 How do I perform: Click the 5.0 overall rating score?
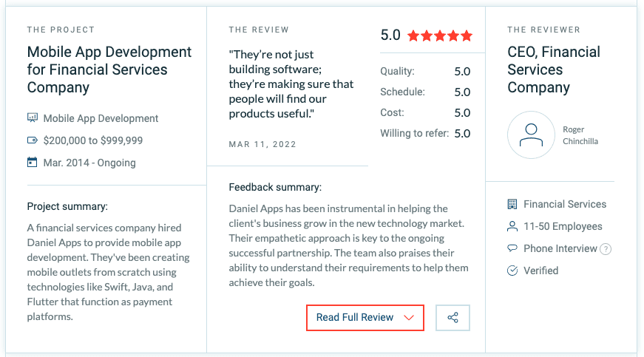(x=390, y=35)
